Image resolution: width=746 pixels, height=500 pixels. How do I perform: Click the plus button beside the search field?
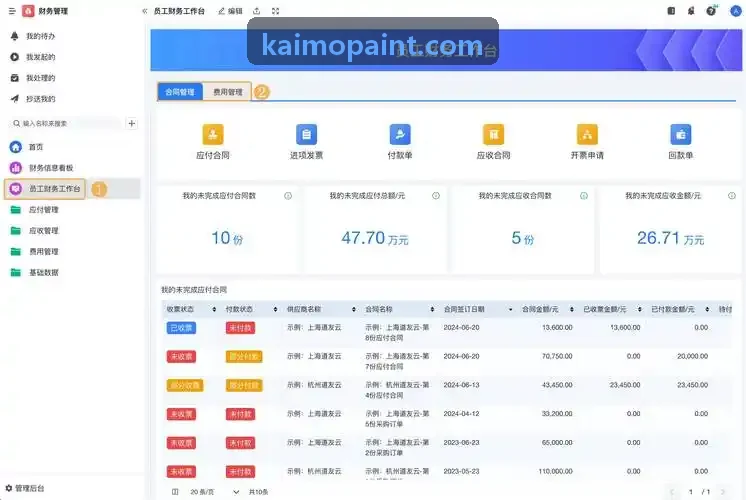[x=132, y=124]
